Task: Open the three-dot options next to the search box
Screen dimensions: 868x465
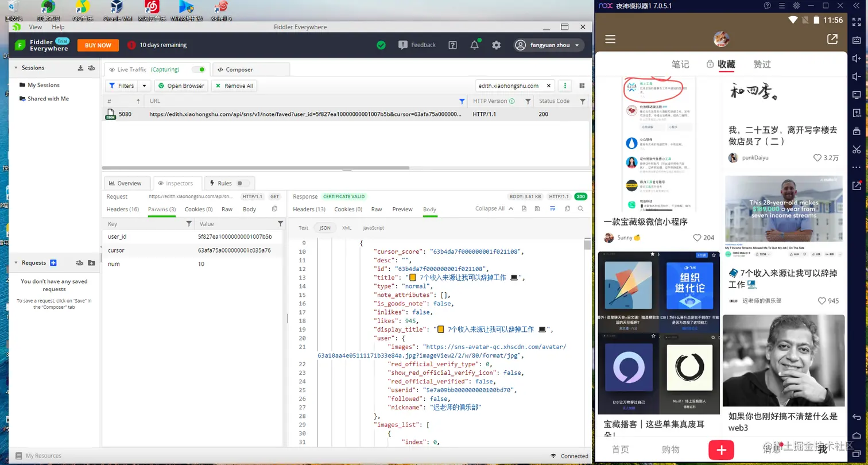Action: [565, 86]
